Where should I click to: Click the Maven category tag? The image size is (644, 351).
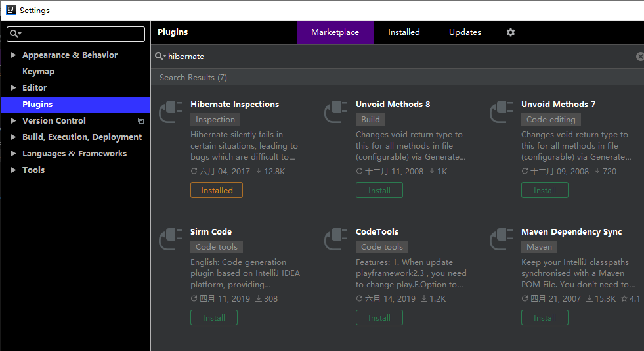click(x=539, y=247)
